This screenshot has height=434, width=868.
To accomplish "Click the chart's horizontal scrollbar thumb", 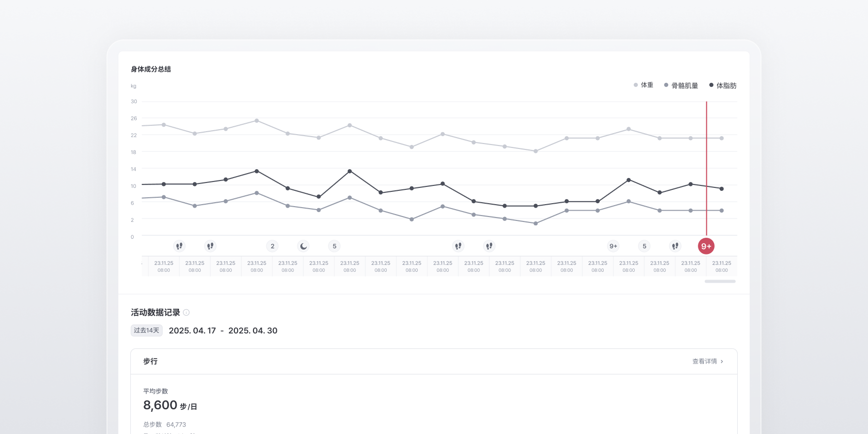I will (x=720, y=282).
